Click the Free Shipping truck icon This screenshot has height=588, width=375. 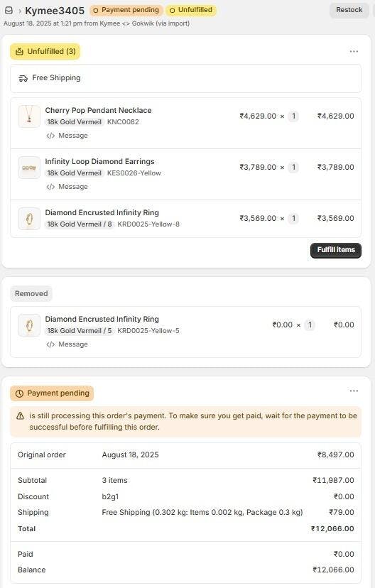(23, 78)
